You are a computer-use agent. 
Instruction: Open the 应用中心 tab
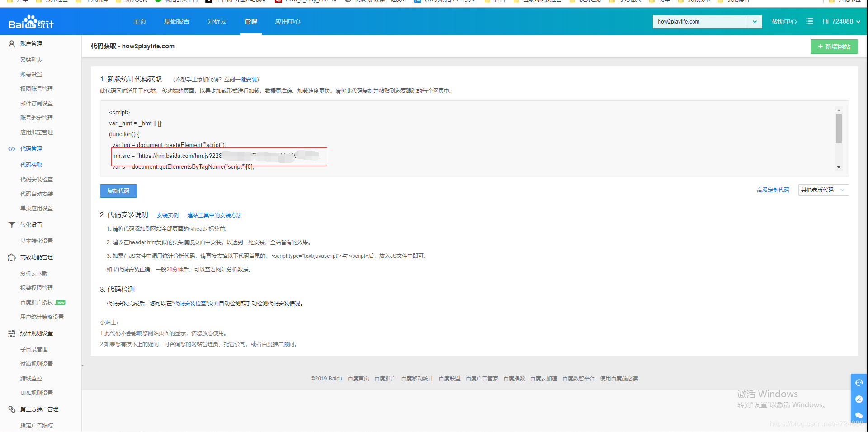tap(288, 21)
